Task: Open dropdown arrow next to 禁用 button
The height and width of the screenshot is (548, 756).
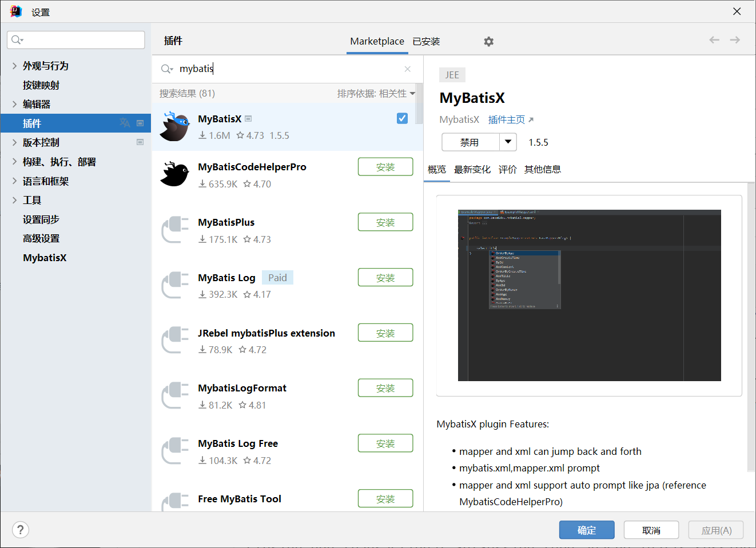Action: click(x=508, y=142)
